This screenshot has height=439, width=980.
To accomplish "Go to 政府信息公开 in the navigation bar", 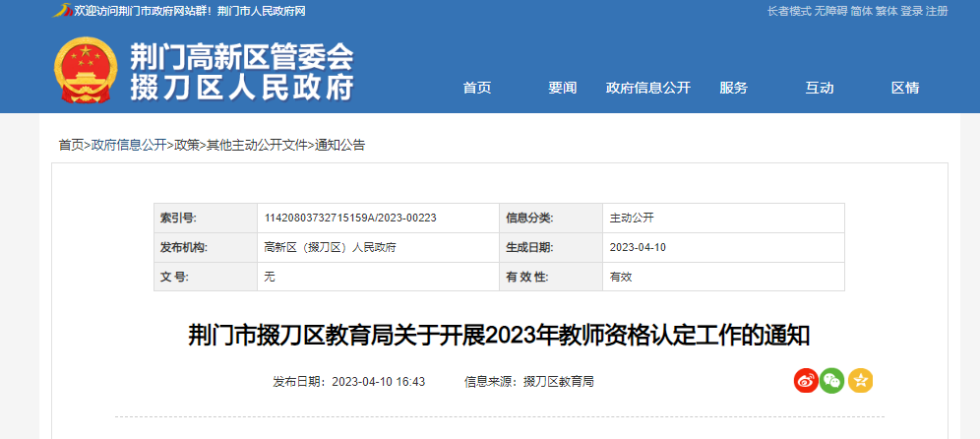I will [x=648, y=89].
